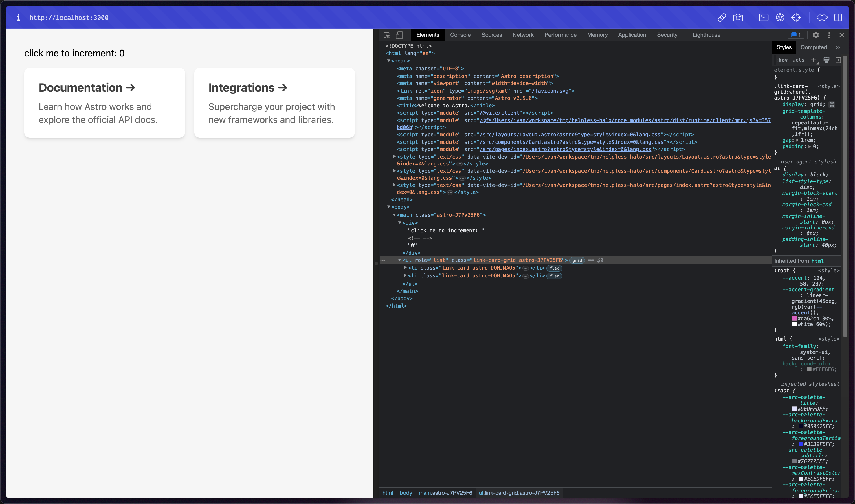This screenshot has width=855, height=504.
Task: Click the grid badge on ul element
Action: pyautogui.click(x=577, y=260)
